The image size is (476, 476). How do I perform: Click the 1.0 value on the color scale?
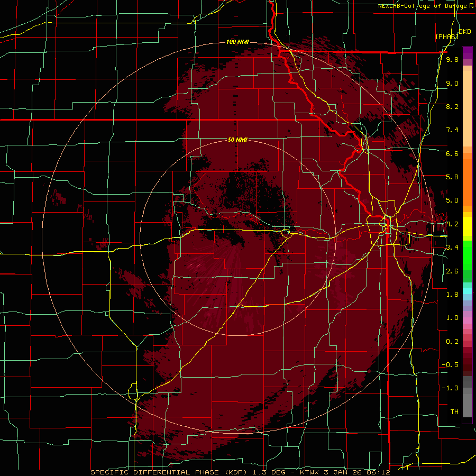[x=452, y=318]
